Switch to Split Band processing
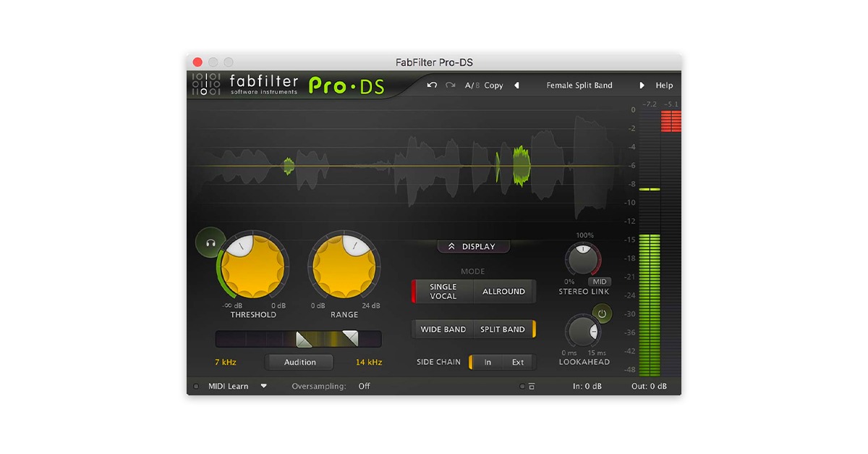 pos(503,329)
